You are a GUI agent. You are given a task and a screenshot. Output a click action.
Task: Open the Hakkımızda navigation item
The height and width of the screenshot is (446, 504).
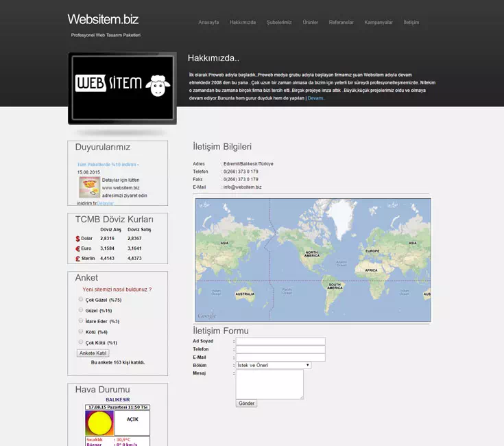[x=243, y=22]
